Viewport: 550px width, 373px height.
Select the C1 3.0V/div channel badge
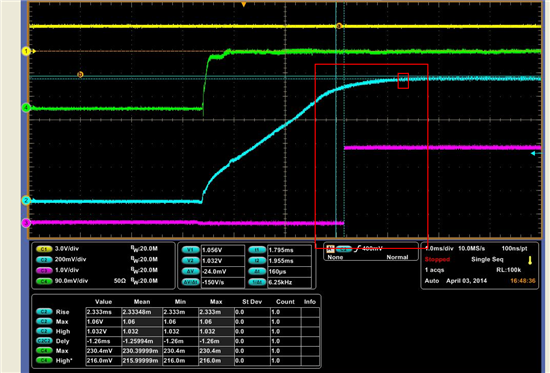44,249
